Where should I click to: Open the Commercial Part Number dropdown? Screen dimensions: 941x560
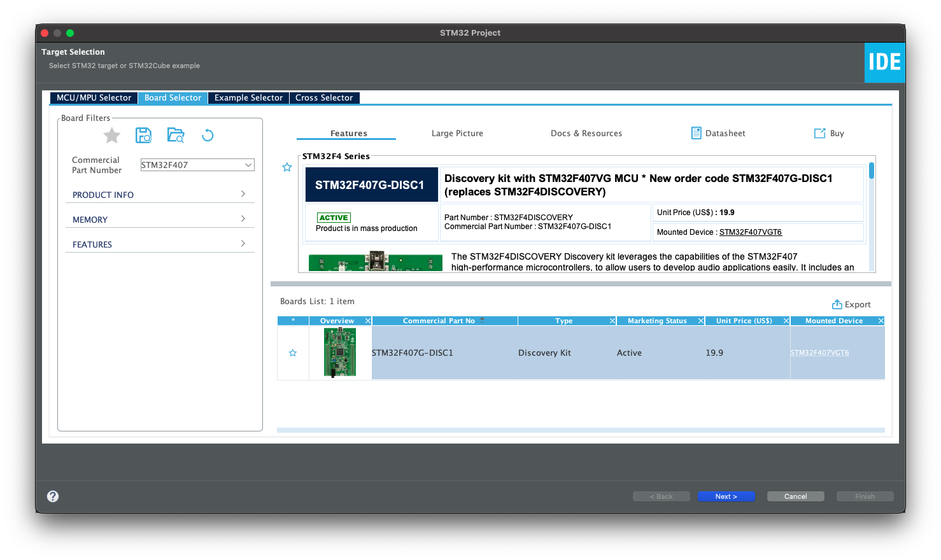(249, 165)
